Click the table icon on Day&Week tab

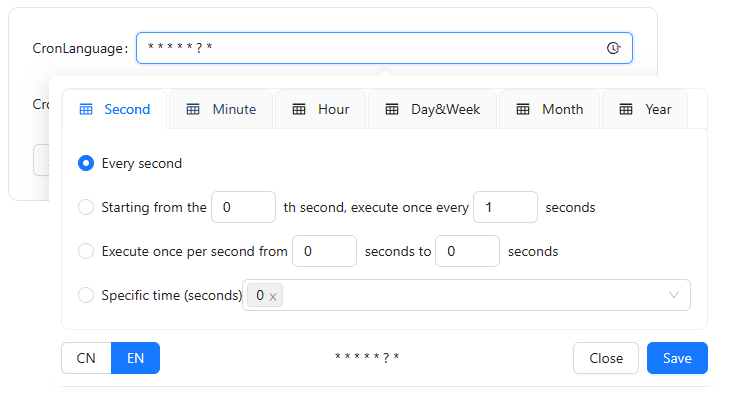pos(392,109)
